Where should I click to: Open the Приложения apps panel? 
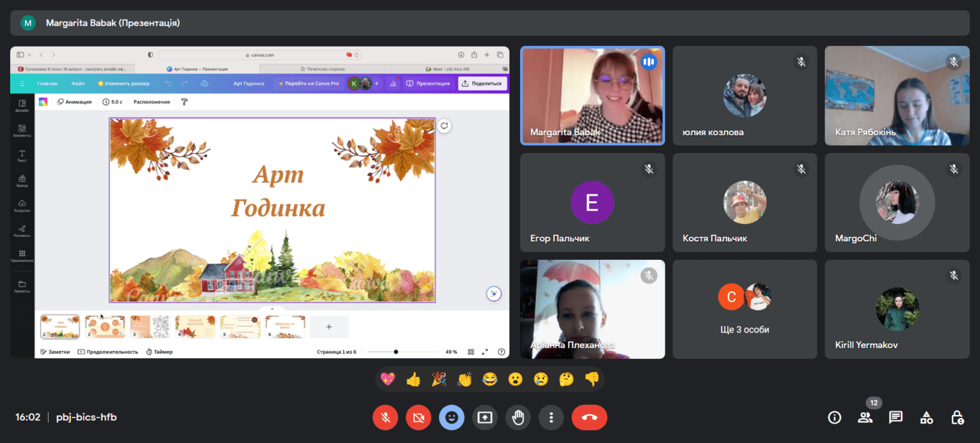point(22,256)
